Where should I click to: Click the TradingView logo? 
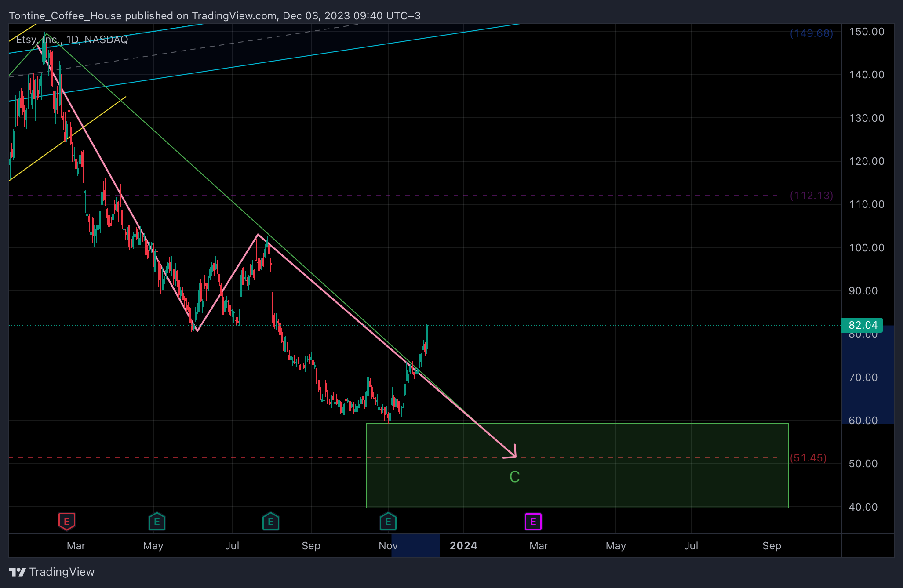52,572
